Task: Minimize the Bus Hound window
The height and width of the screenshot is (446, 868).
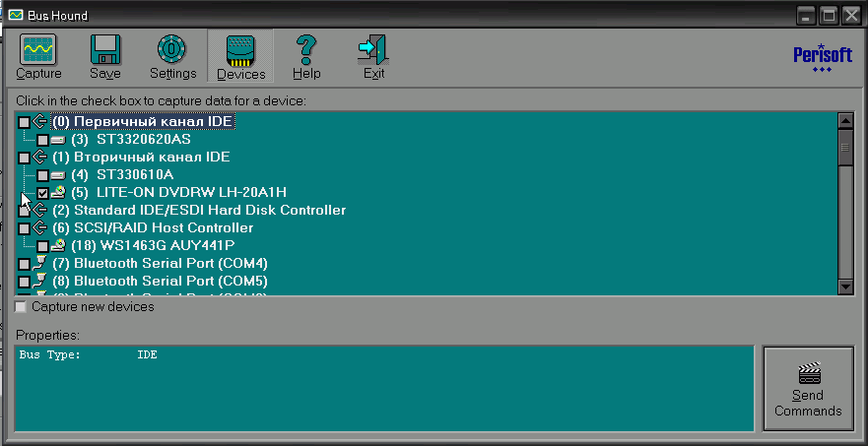Action: click(806, 16)
